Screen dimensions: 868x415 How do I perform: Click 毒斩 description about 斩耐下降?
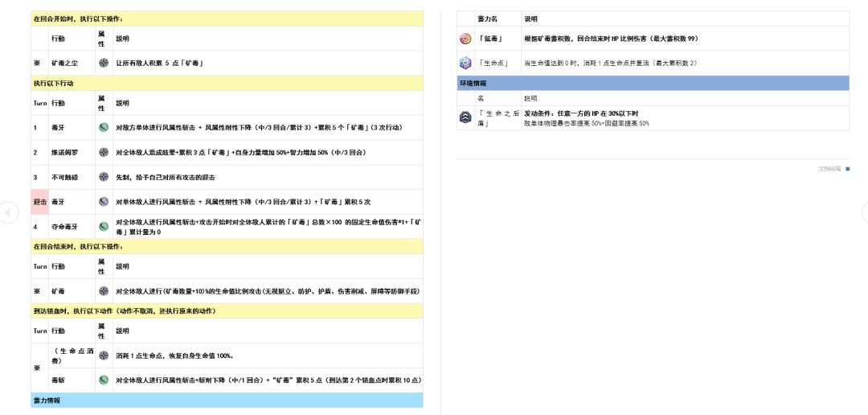(268, 380)
